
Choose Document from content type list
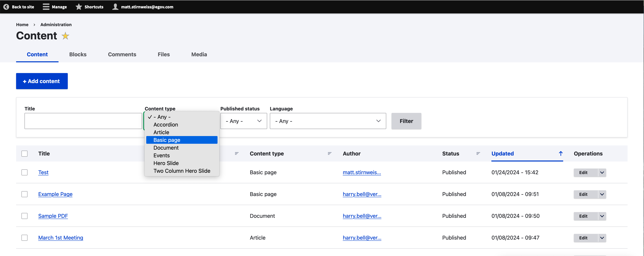click(182, 148)
